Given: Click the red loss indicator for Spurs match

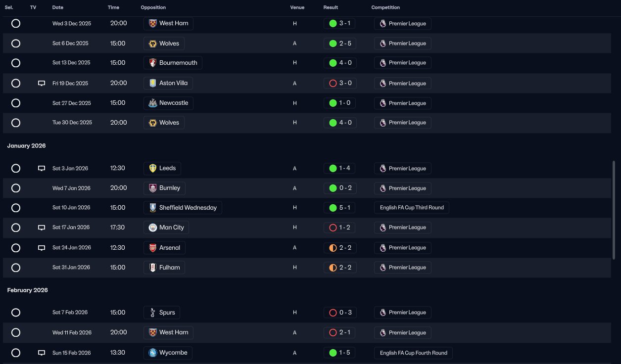Looking at the screenshot, I should (333, 313).
